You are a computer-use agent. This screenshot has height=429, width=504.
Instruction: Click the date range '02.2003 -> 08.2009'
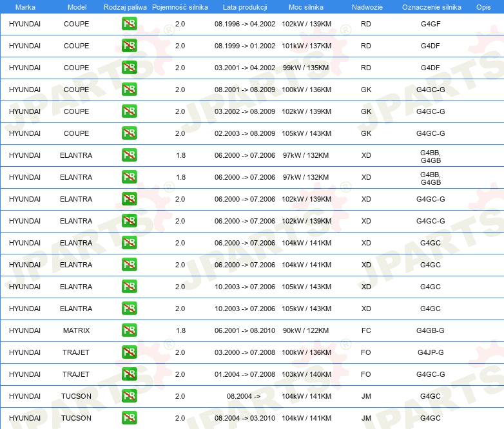[245, 133]
